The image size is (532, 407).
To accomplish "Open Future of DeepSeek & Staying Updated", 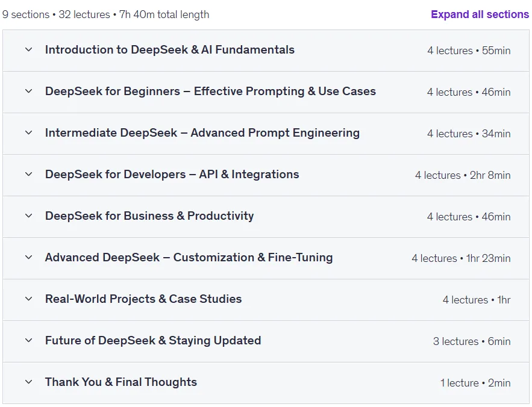I will point(153,341).
